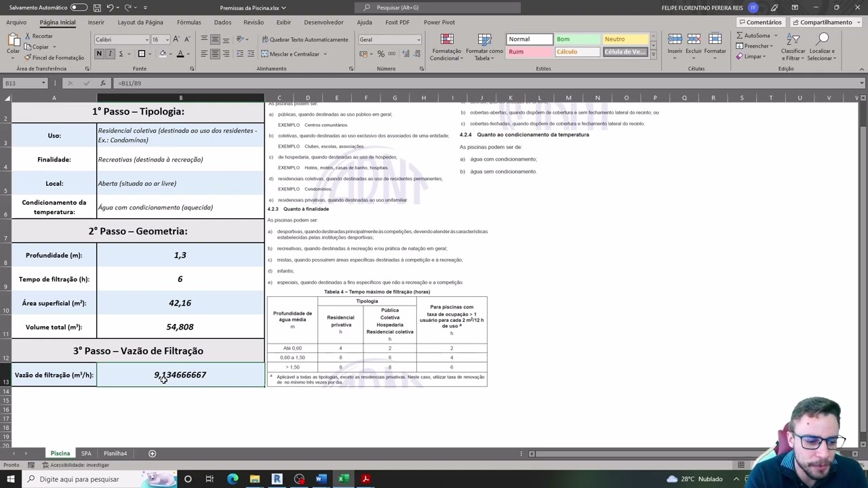Image resolution: width=868 pixels, height=488 pixels.
Task: Open the Geral number format dropdown
Action: [418, 39]
